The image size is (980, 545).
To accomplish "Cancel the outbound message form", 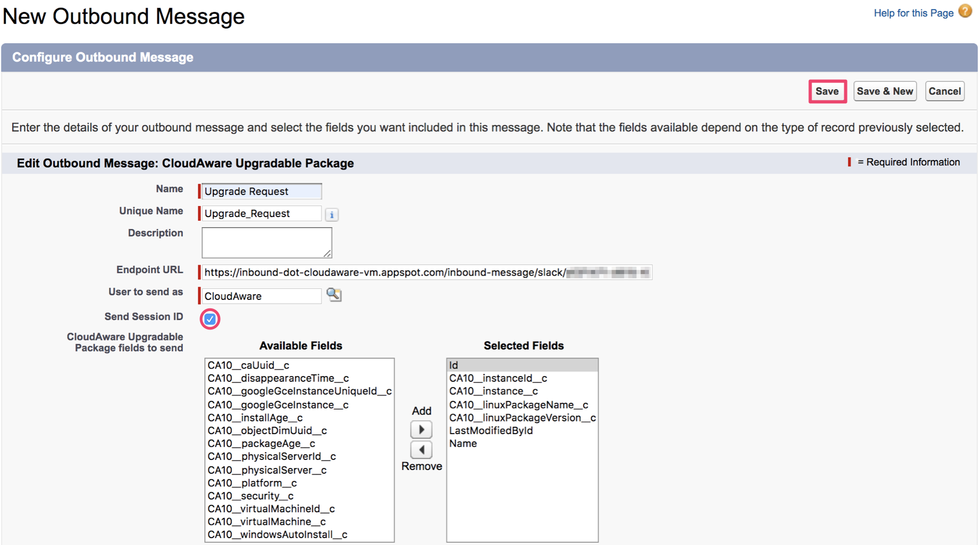I will click(944, 91).
